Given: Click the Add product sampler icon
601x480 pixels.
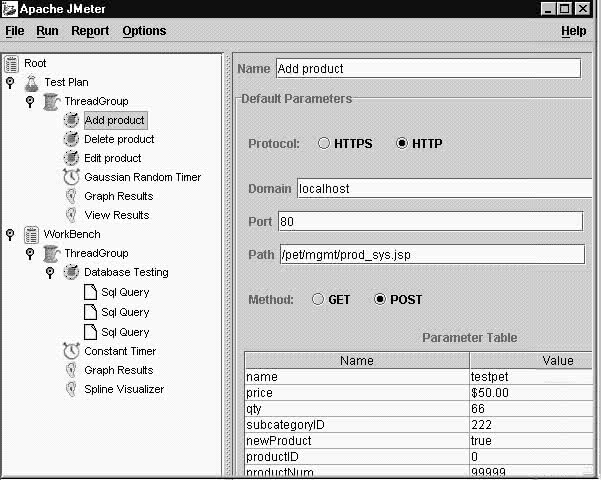Looking at the screenshot, I should coord(71,120).
